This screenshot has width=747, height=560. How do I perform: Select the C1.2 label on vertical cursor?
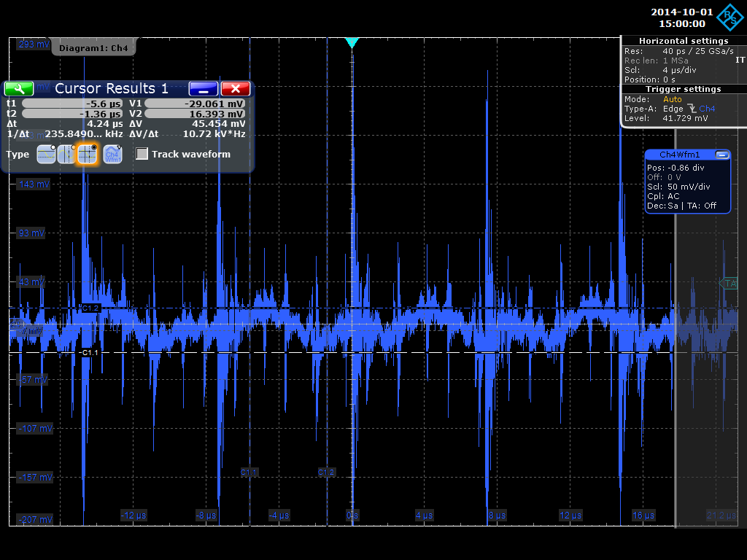tap(326, 472)
